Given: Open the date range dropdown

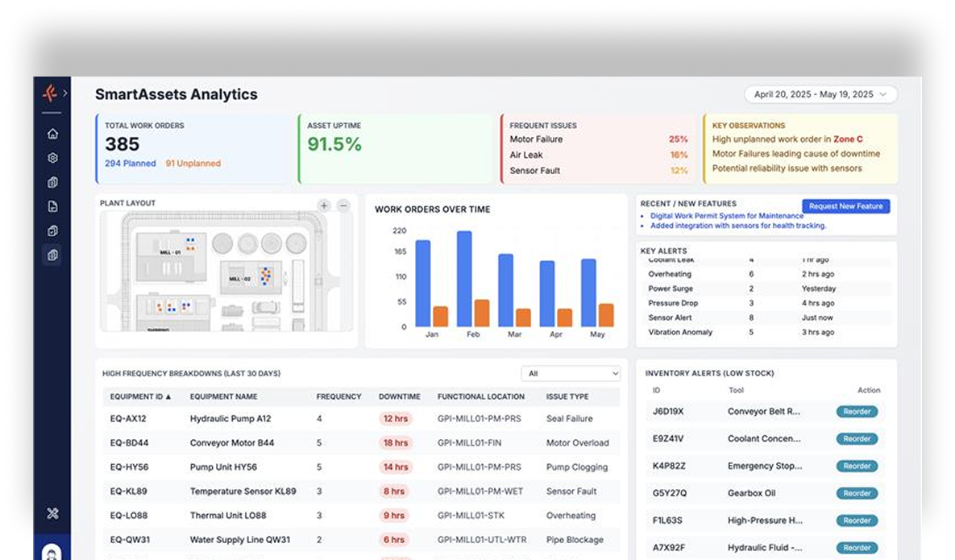Looking at the screenshot, I should tap(820, 94).
